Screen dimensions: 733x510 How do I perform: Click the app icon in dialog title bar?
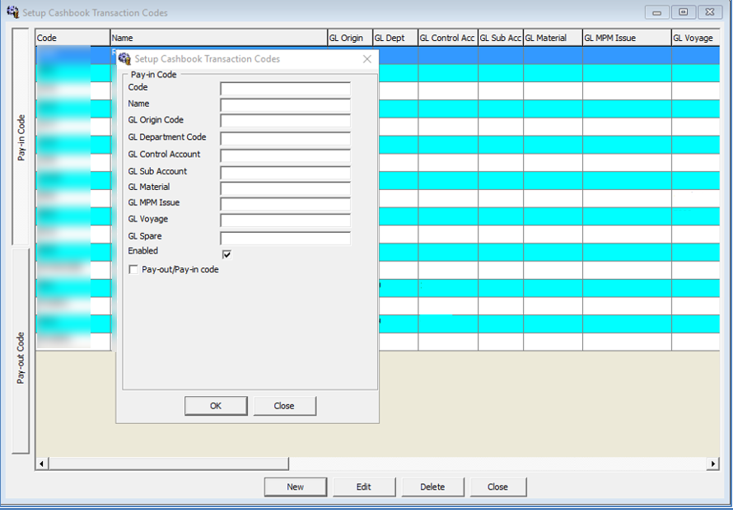tap(124, 59)
